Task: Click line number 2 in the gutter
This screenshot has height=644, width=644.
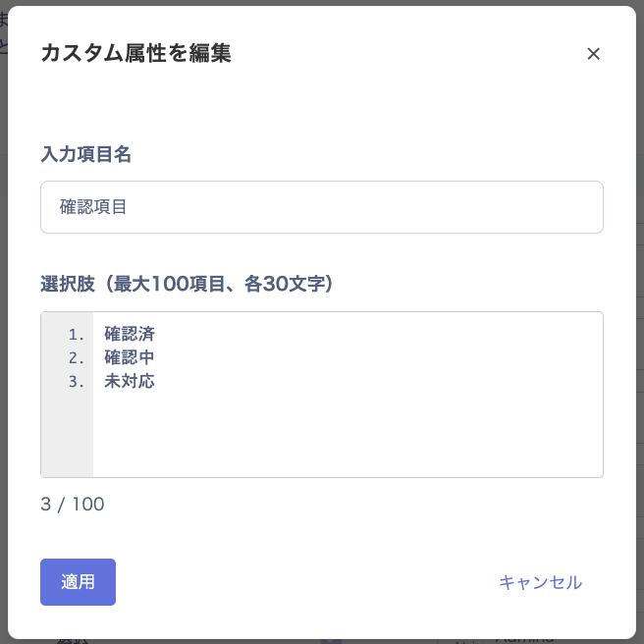Action: (78, 357)
